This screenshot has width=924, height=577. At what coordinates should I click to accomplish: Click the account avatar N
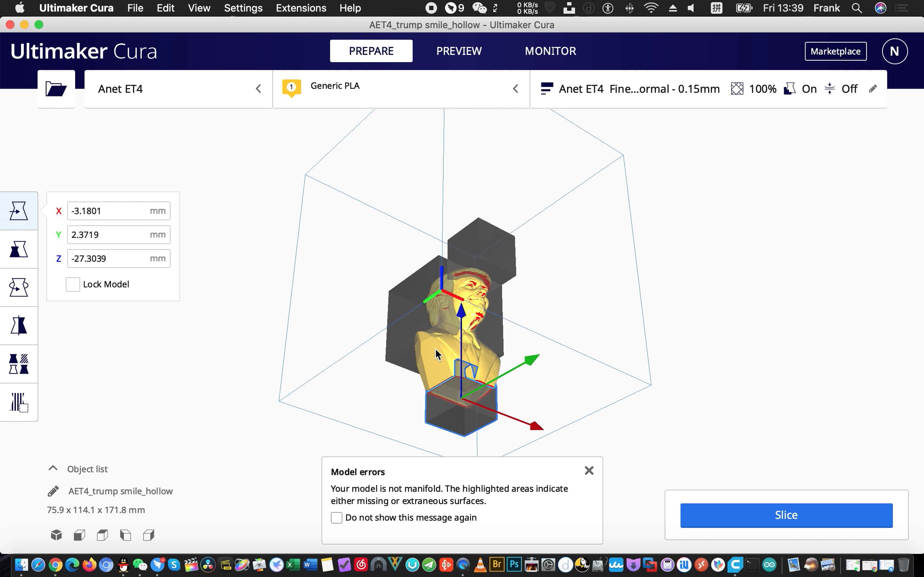(894, 51)
